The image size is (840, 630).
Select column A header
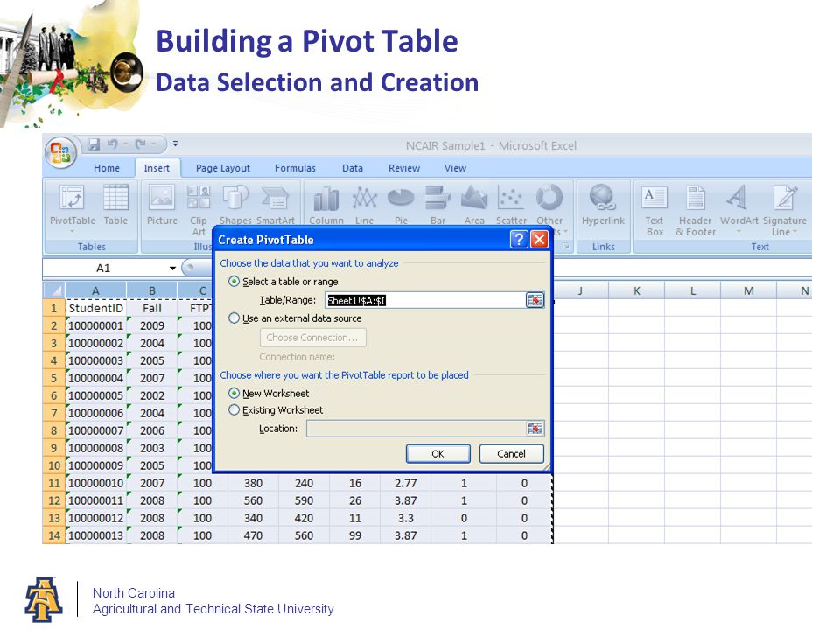tap(96, 290)
